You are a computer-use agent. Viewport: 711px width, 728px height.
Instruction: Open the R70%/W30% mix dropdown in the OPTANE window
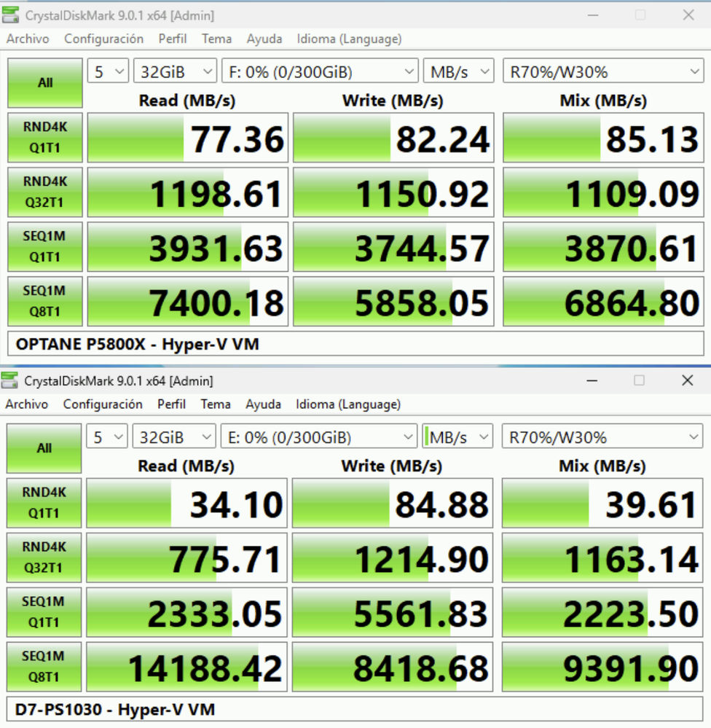click(603, 71)
